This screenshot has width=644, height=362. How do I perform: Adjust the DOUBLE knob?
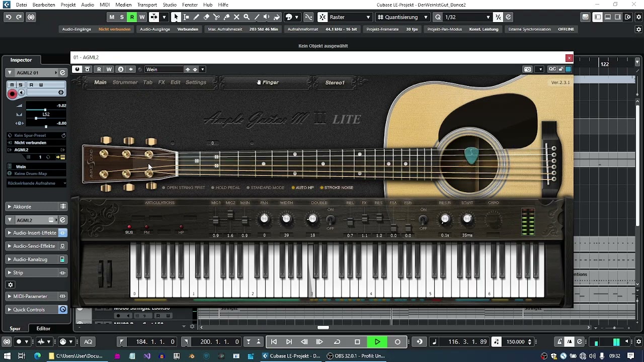tap(312, 219)
